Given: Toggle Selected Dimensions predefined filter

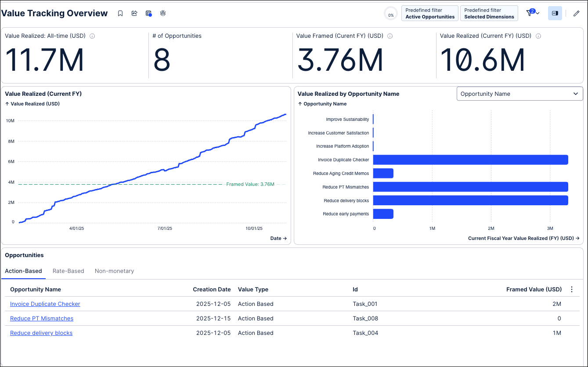Looking at the screenshot, I should [x=489, y=13].
